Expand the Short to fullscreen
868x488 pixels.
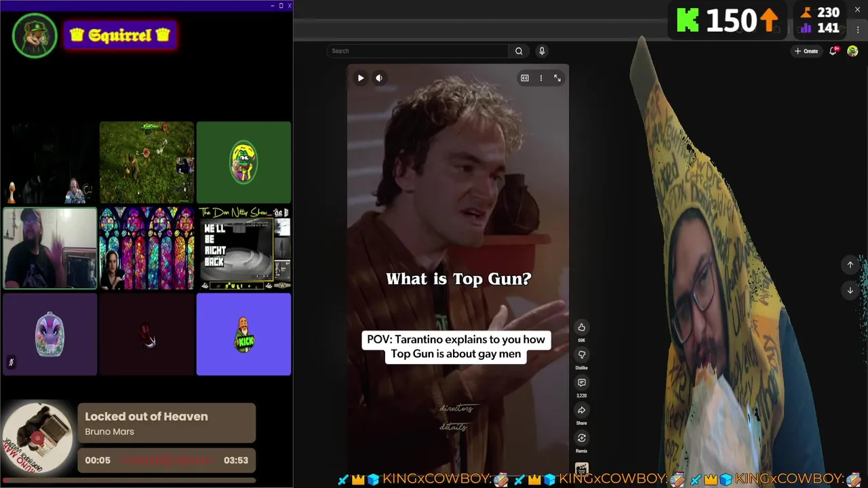557,78
